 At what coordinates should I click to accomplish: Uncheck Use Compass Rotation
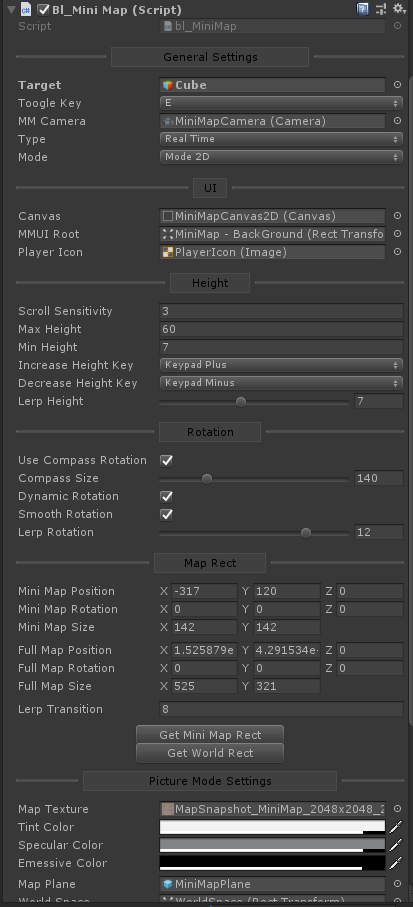tap(167, 460)
